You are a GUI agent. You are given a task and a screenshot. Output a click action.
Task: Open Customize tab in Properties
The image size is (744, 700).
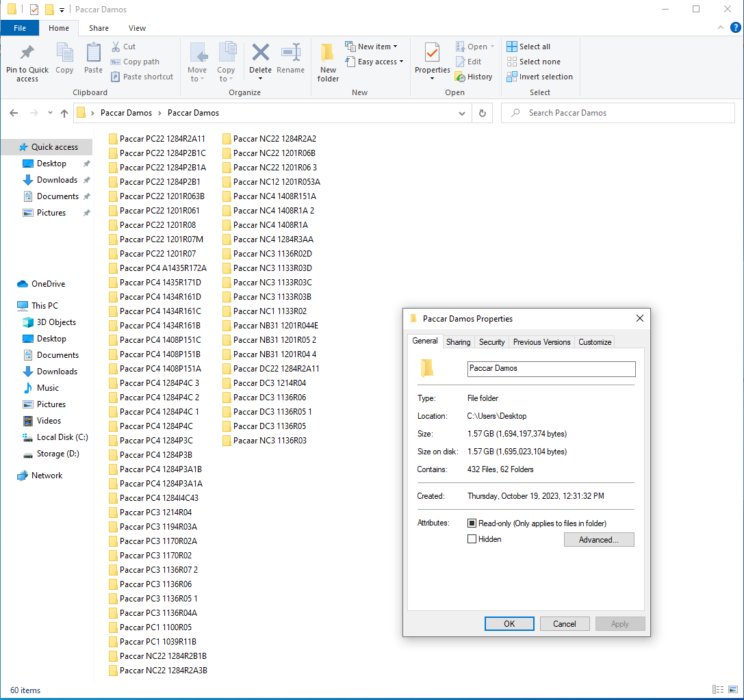click(x=595, y=342)
